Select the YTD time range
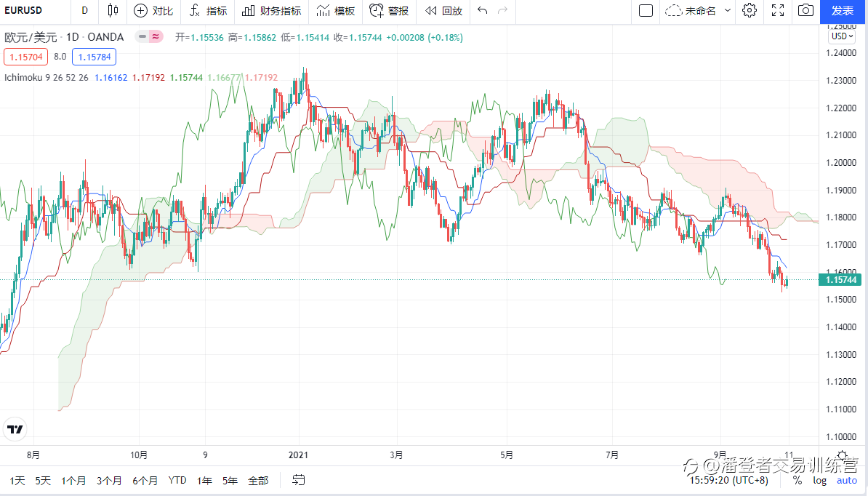The width and height of the screenshot is (868, 496). point(177,480)
